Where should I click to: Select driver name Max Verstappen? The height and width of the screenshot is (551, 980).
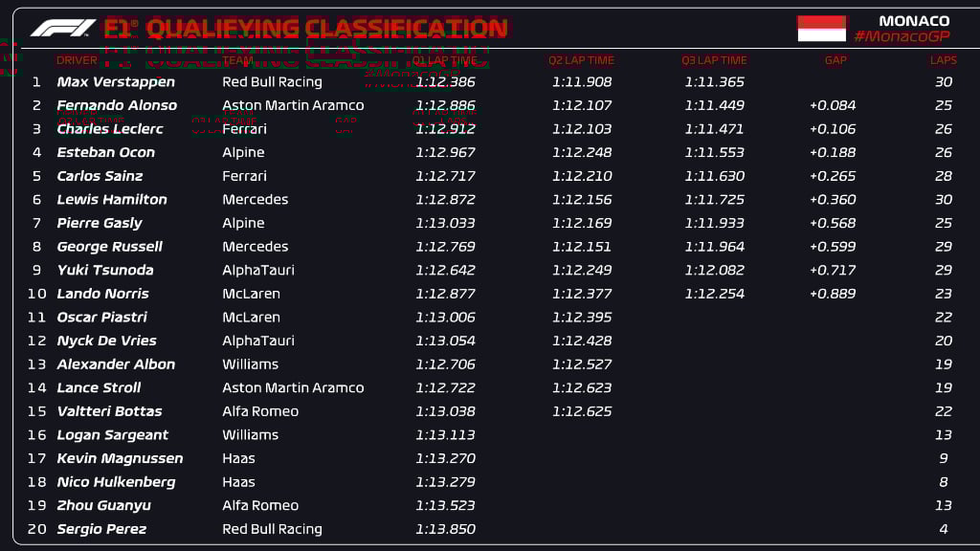click(x=116, y=82)
